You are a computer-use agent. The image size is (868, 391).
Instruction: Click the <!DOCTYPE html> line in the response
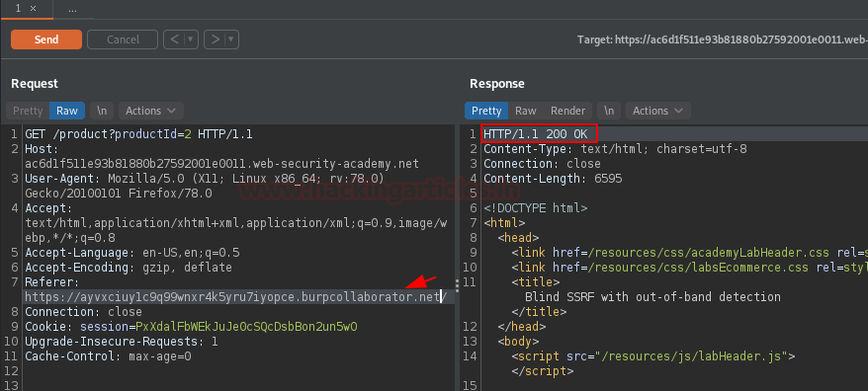pyautogui.click(x=535, y=208)
